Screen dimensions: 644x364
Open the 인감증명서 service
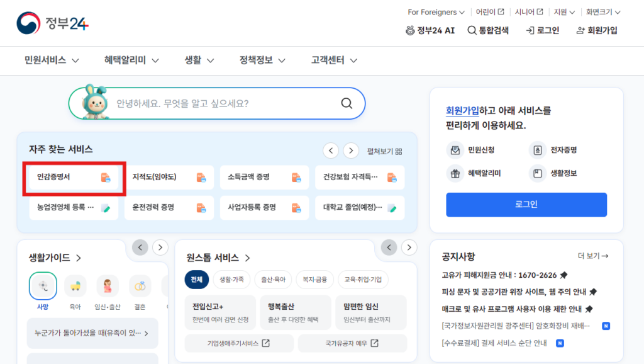[74, 177]
